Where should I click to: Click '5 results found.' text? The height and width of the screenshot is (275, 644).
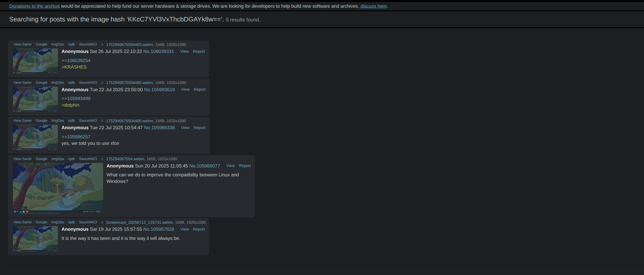[x=243, y=20]
